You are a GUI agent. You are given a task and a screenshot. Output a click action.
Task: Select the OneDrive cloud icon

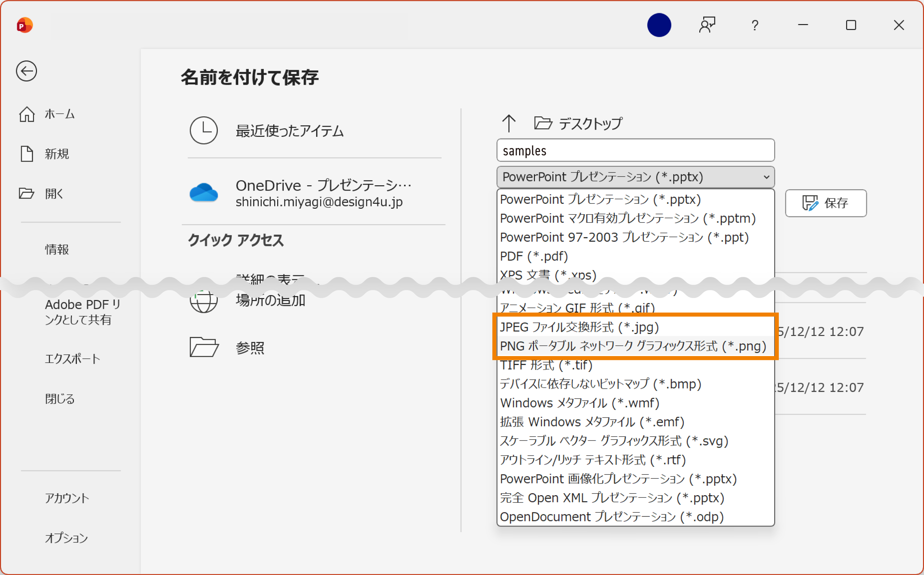coord(204,193)
